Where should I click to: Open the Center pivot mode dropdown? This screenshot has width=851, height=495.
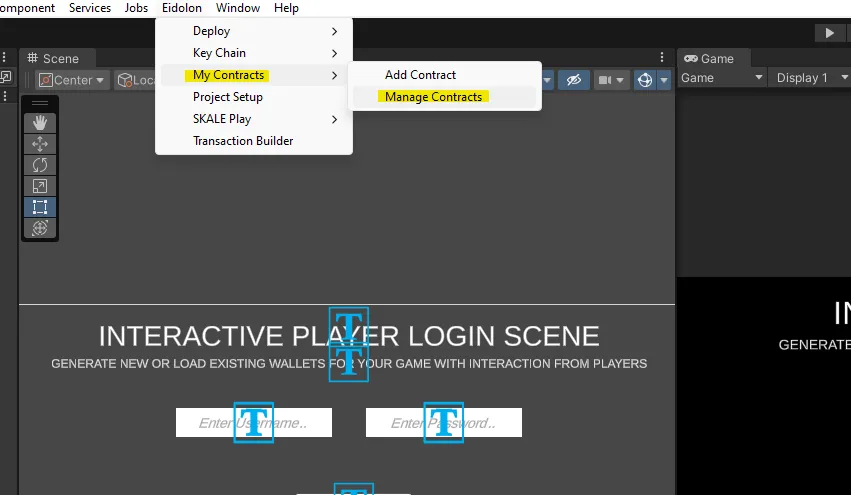[x=72, y=80]
